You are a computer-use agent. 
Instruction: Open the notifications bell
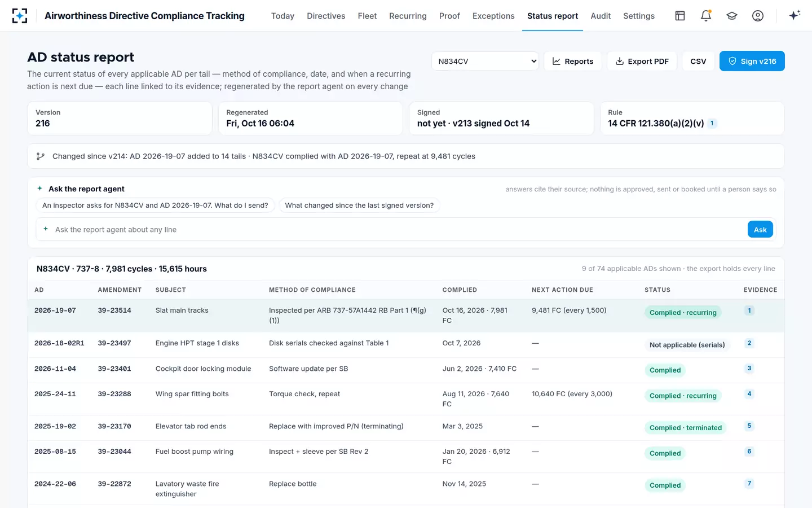click(x=706, y=16)
